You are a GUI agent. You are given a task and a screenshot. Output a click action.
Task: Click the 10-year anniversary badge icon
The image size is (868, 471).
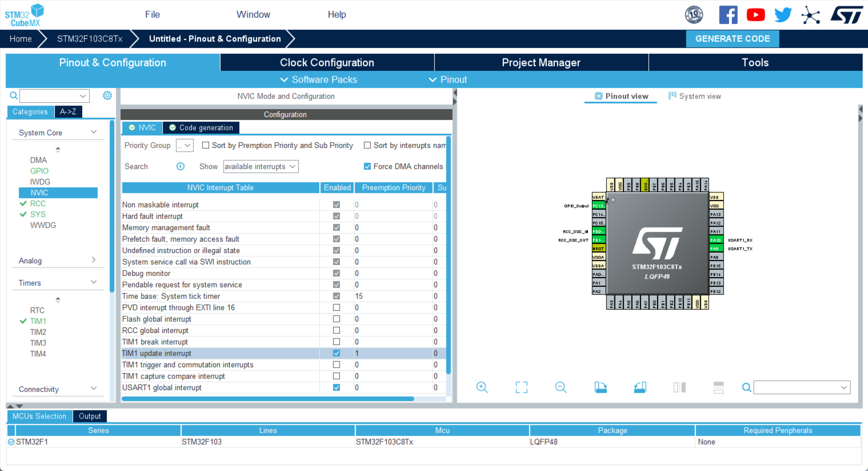click(x=694, y=15)
